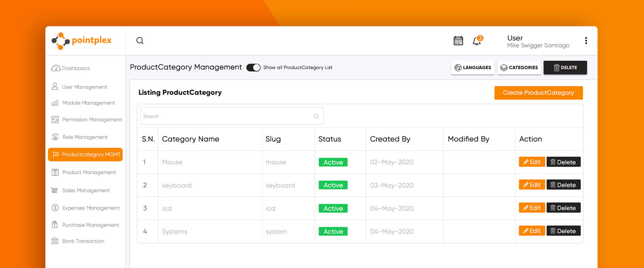Click the search magnifier icon in header
This screenshot has height=268, width=644.
140,41
